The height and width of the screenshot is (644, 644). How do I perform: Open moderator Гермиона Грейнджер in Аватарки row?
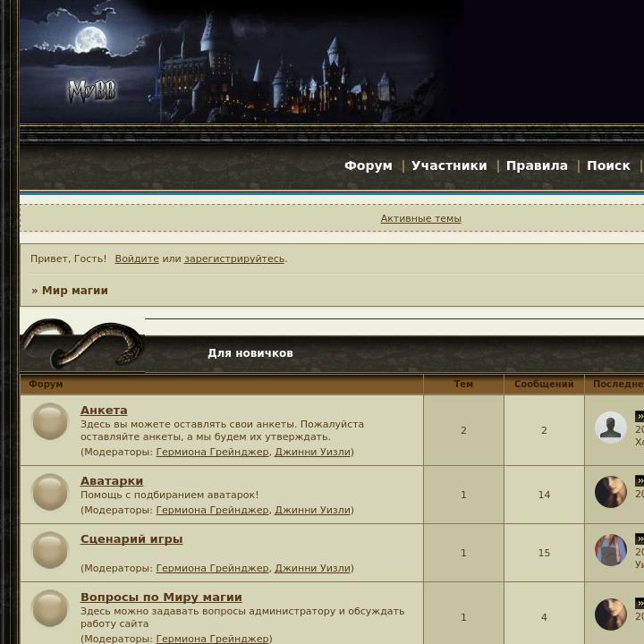click(212, 510)
